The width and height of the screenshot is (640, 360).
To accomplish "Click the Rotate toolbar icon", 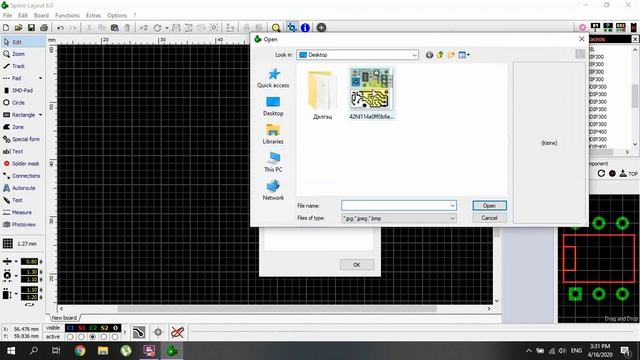I will coord(157,28).
